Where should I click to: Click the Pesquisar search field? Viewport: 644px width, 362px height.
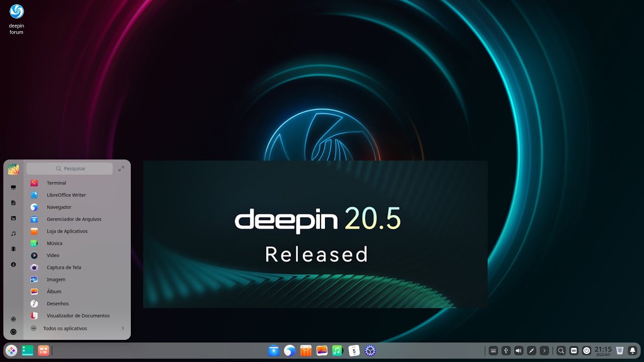tap(69, 169)
